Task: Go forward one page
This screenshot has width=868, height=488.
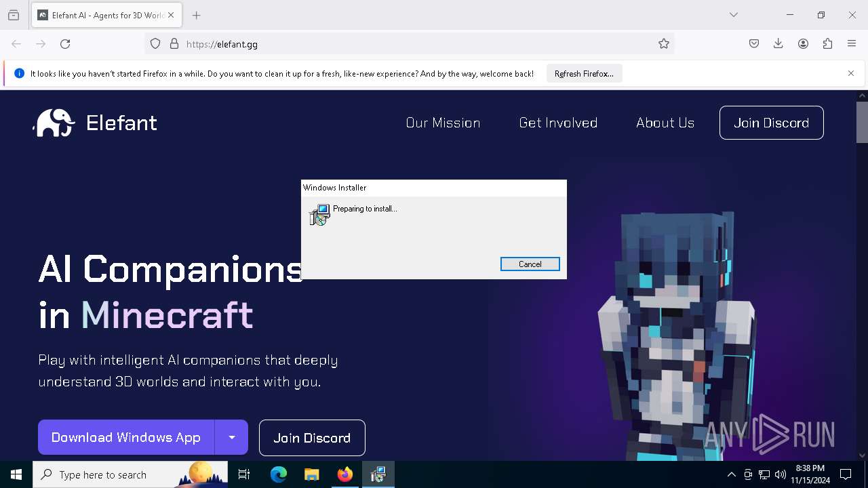Action: point(41,44)
